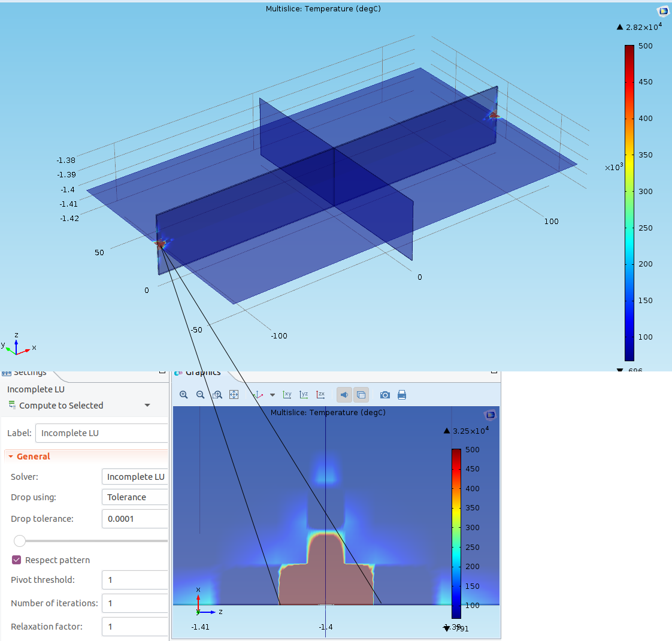
Task: Click the Compute to Selected button
Action: coord(56,406)
